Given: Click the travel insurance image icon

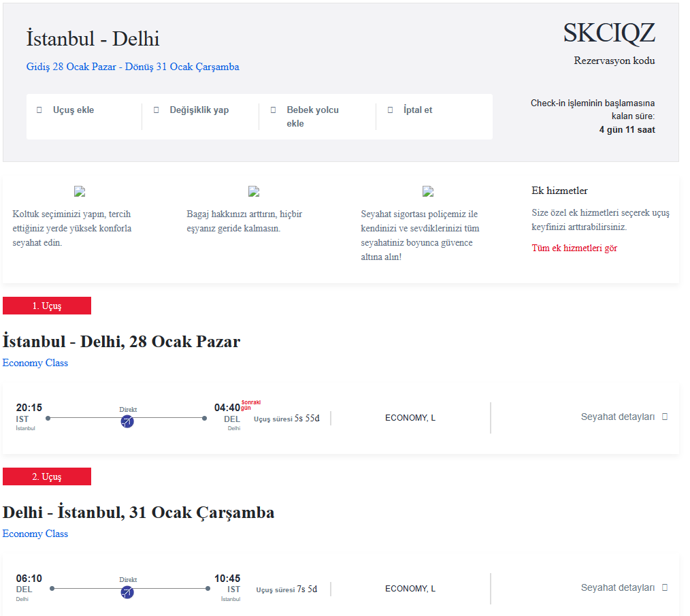Looking at the screenshot, I should click(x=428, y=192).
